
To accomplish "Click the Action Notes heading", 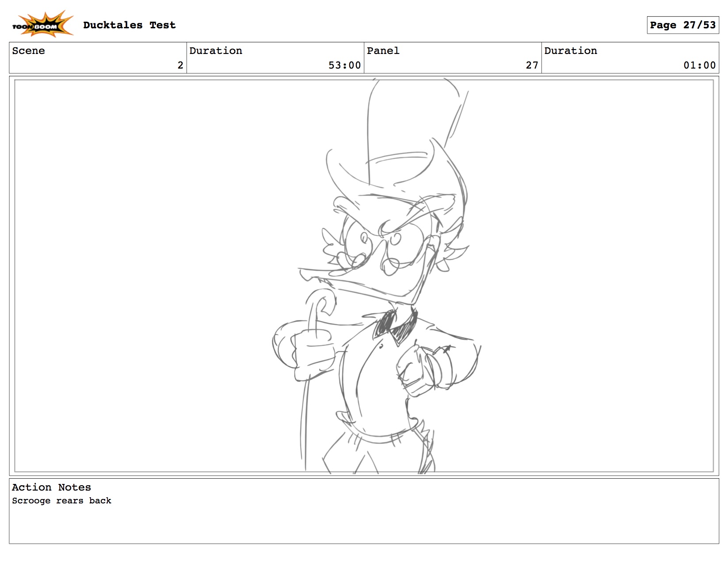I will point(51,487).
